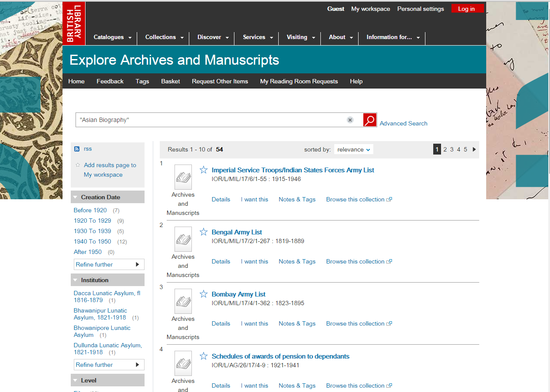Open Advanced Search
The image size is (550, 392).
pos(404,123)
